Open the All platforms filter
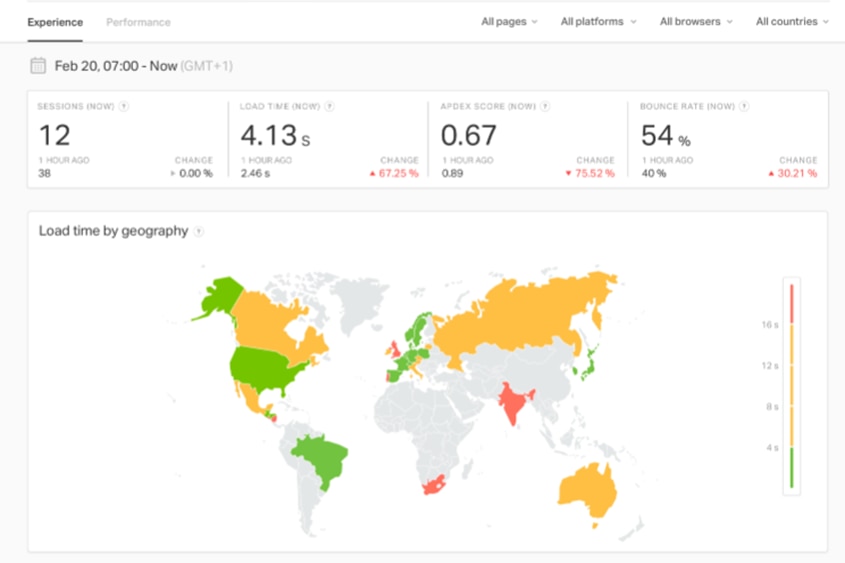This screenshot has height=563, width=845. [x=598, y=22]
